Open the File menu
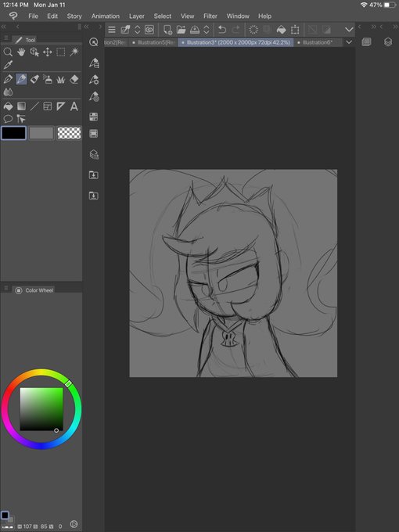Screen dimensions: 399x532 (33, 16)
